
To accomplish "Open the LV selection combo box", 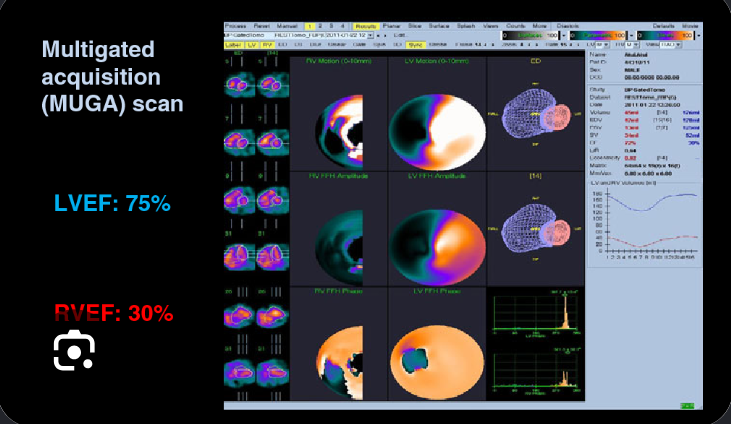I will tap(603, 45).
